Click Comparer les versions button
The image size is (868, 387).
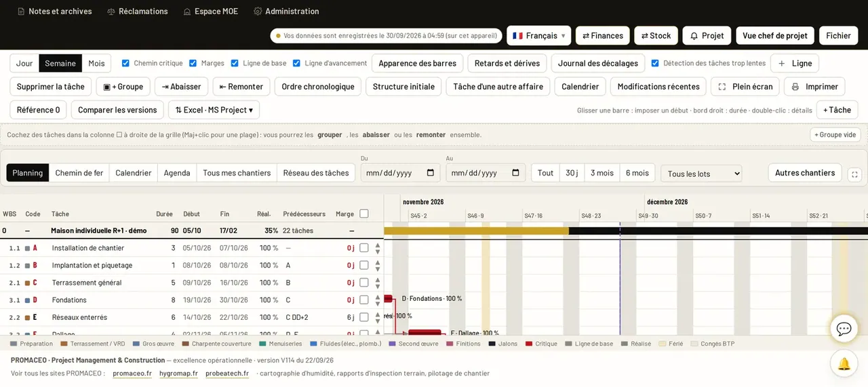pos(117,110)
